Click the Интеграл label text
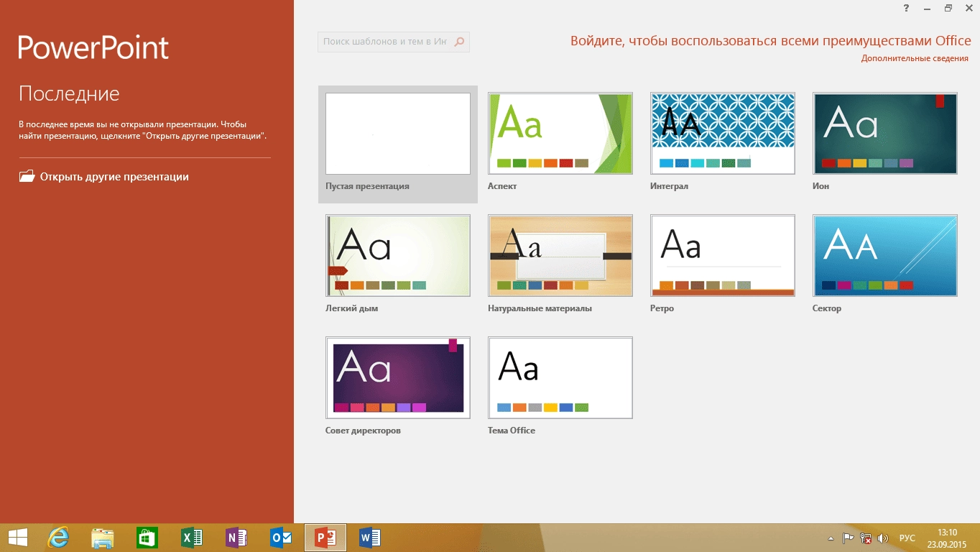The height and width of the screenshot is (552, 980). [669, 186]
